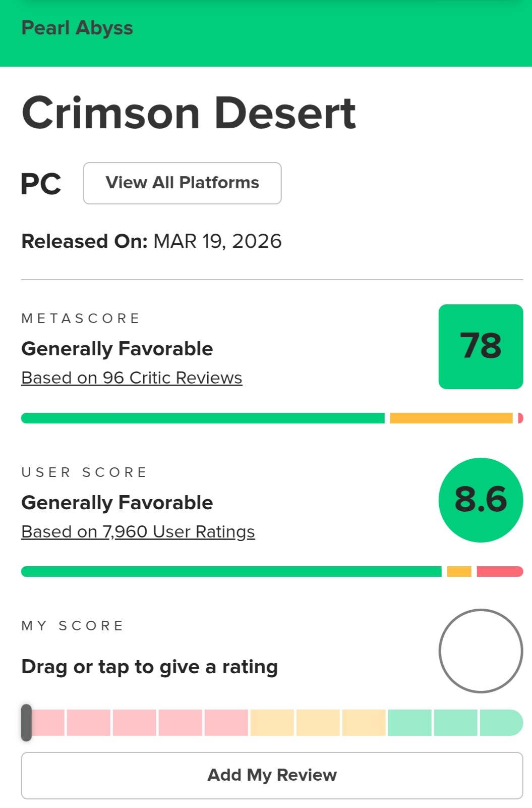The width and height of the screenshot is (532, 808).
Task: Click green positive segment of user score bar
Action: (x=231, y=571)
